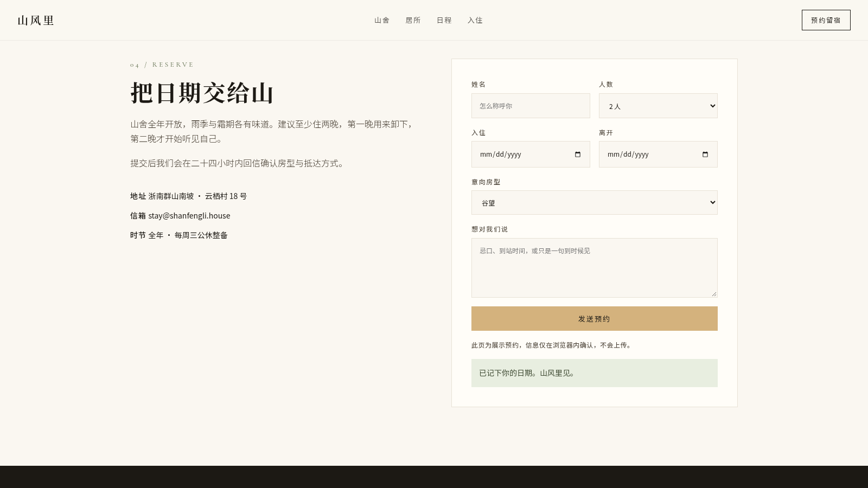The width and height of the screenshot is (868, 488).
Task: Expand the 意向房型 room type dropdown
Action: [595, 202]
